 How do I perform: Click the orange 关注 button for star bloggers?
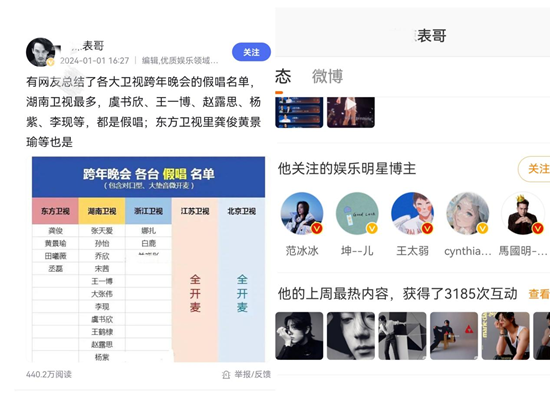535,169
